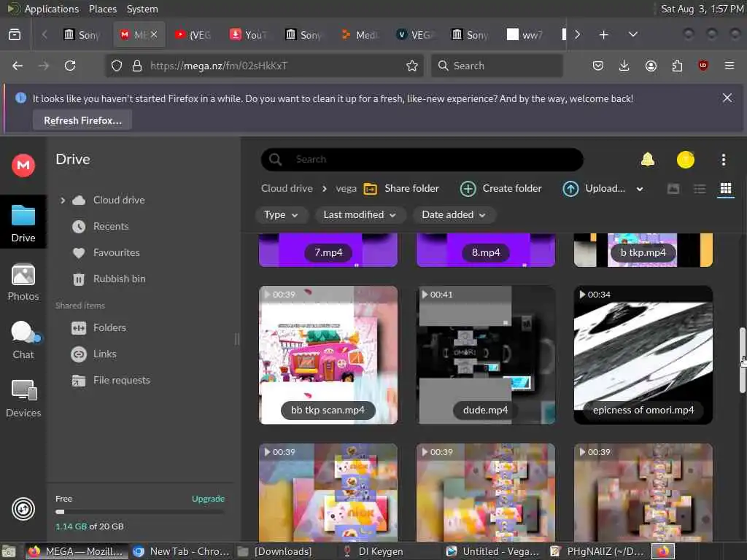Open the Devices section

coord(23,399)
